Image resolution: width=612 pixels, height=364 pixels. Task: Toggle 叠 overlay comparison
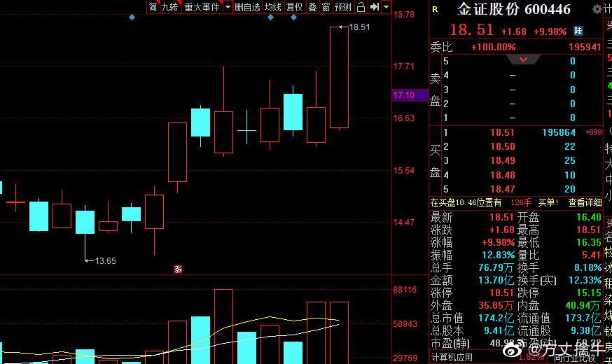[x=312, y=7]
